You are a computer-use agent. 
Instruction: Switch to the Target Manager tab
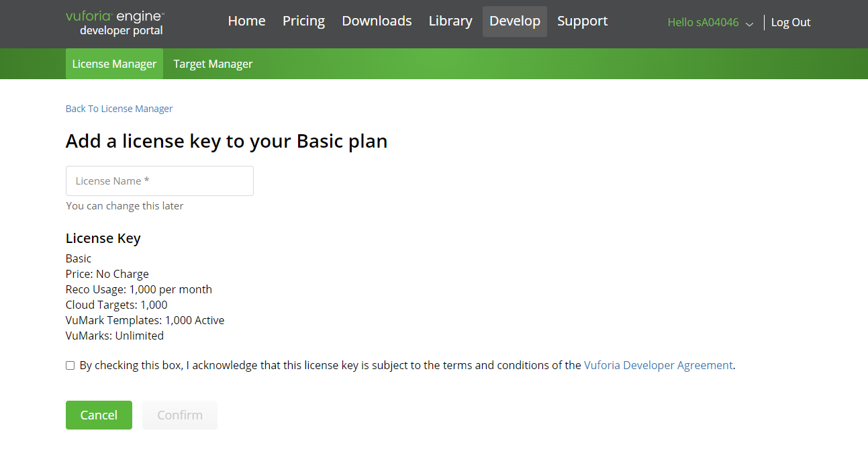click(213, 64)
